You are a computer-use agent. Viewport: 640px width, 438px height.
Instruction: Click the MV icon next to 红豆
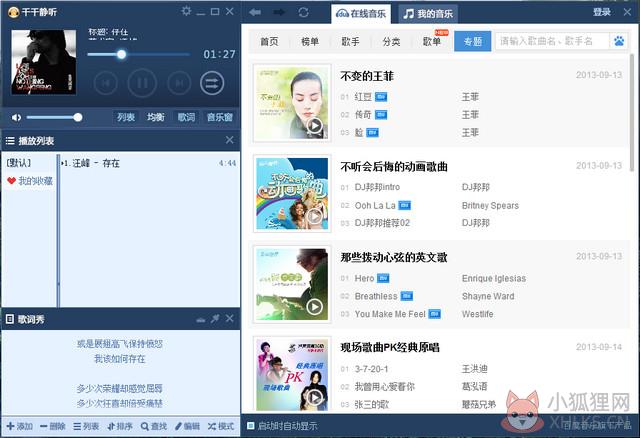(x=381, y=97)
